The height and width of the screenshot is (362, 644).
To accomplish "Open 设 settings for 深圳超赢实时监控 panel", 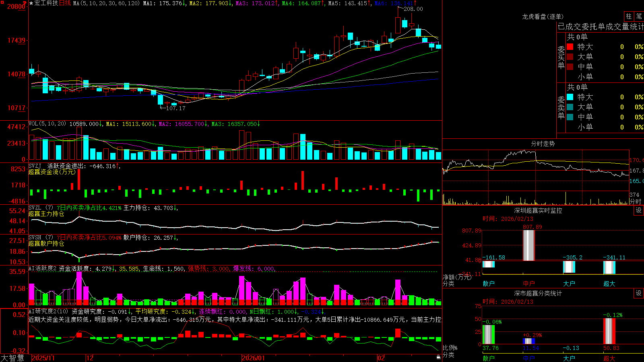I will tap(639, 210).
